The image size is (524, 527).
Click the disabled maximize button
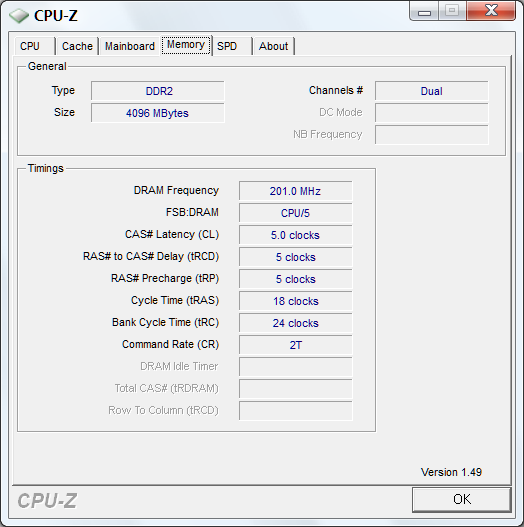click(452, 10)
